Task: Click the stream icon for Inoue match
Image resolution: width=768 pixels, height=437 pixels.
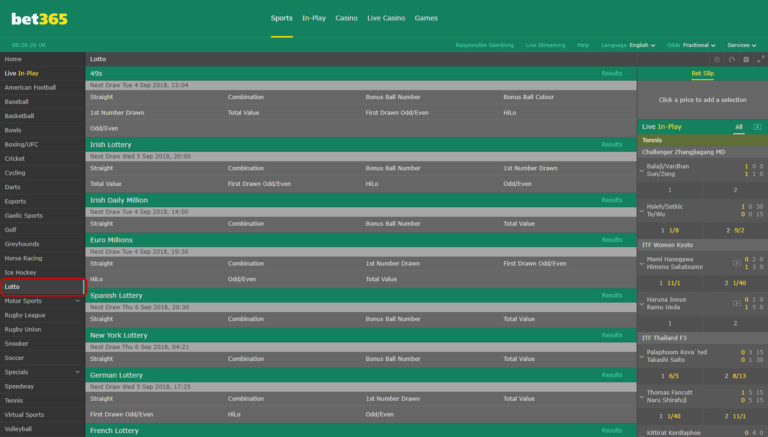Action: click(x=737, y=304)
